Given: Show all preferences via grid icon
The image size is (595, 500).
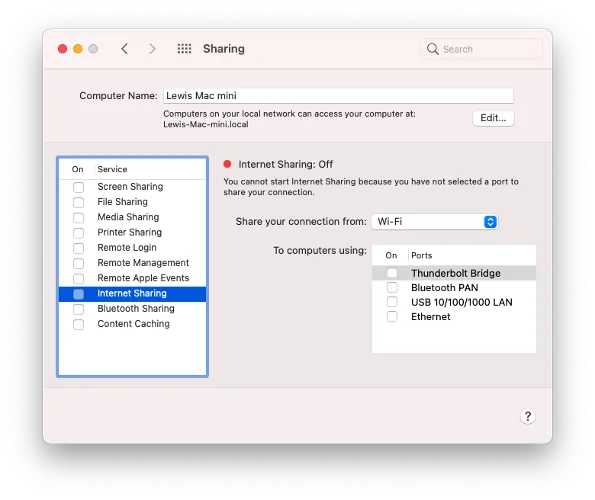Looking at the screenshot, I should click(184, 49).
